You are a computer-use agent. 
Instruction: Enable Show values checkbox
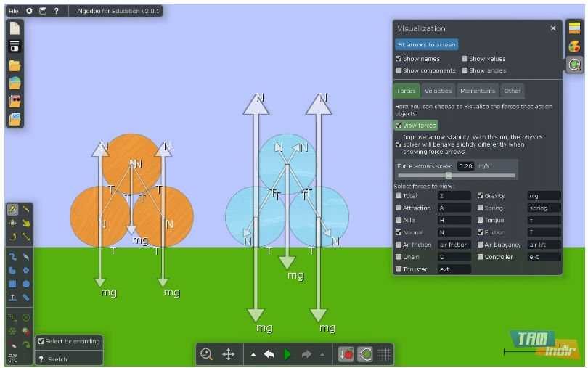[465, 59]
